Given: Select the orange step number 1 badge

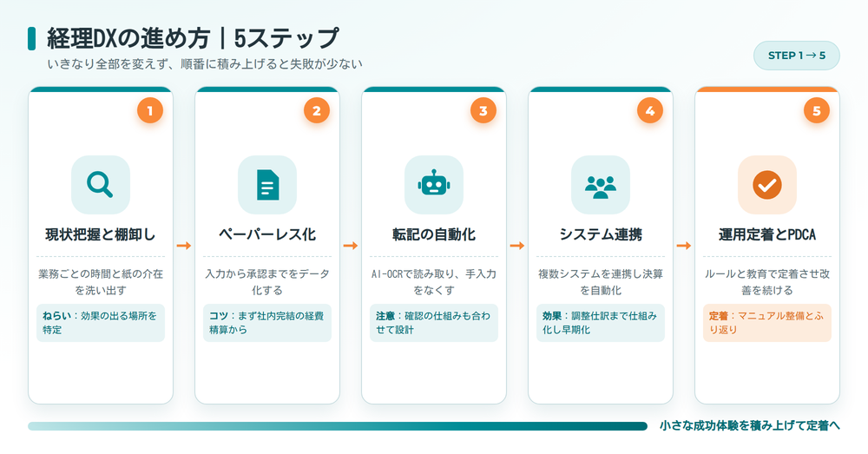Looking at the screenshot, I should tap(150, 111).
